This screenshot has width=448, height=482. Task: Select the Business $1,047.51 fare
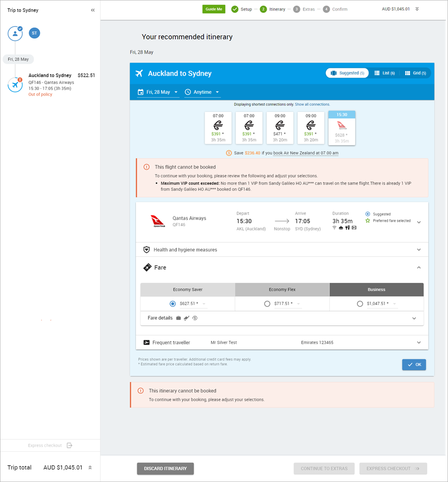360,304
